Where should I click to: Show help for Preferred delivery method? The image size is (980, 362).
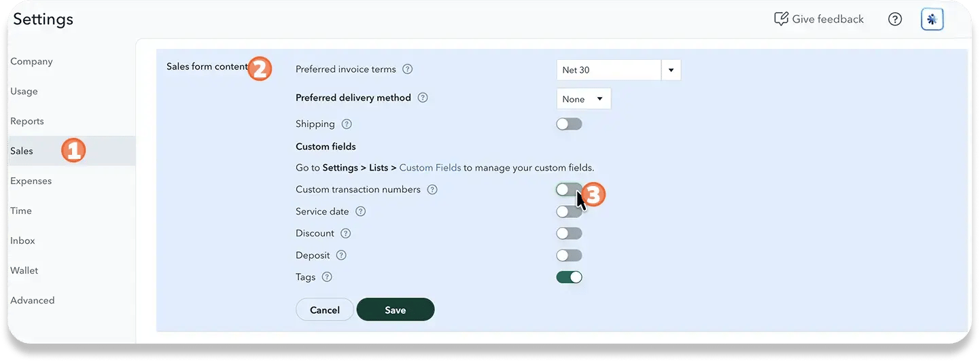point(423,98)
